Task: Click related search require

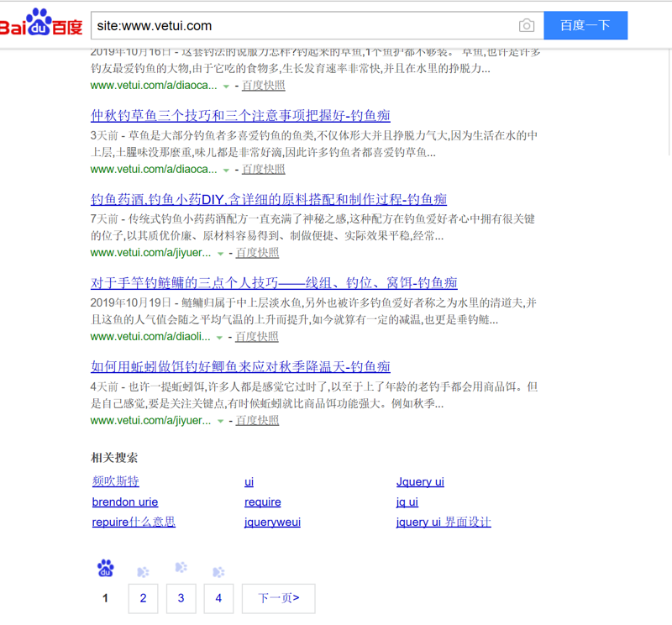Action: (x=263, y=502)
